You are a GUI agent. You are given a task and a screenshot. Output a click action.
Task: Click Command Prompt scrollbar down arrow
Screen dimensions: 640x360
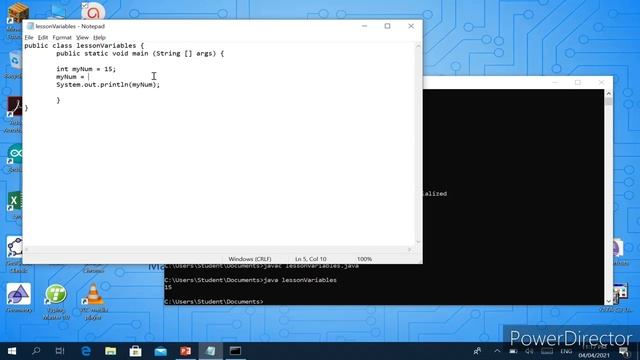click(609, 301)
